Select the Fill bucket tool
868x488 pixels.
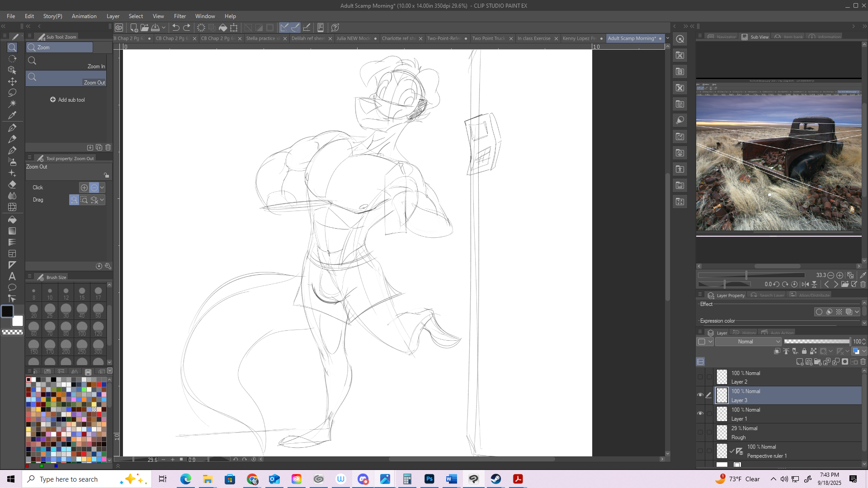[x=12, y=220]
